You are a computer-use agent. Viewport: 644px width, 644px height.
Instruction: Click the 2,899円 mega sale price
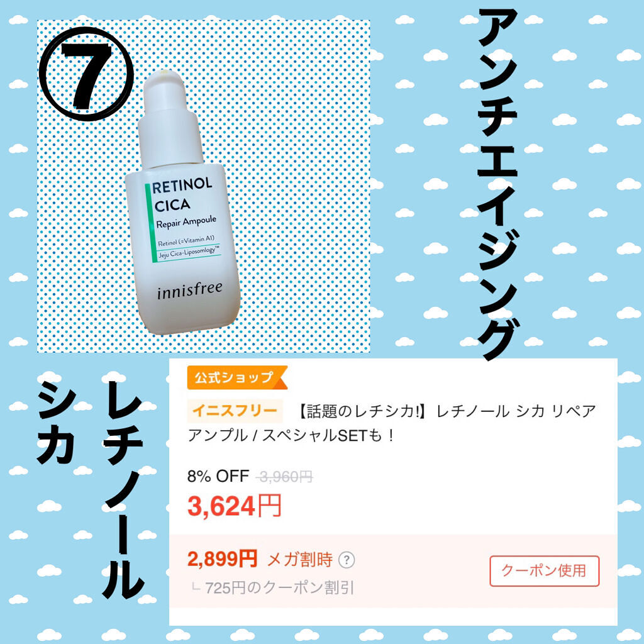222,559
